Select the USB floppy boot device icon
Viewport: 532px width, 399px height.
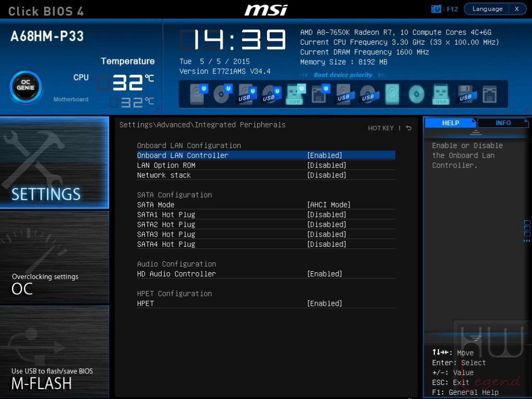(466, 94)
